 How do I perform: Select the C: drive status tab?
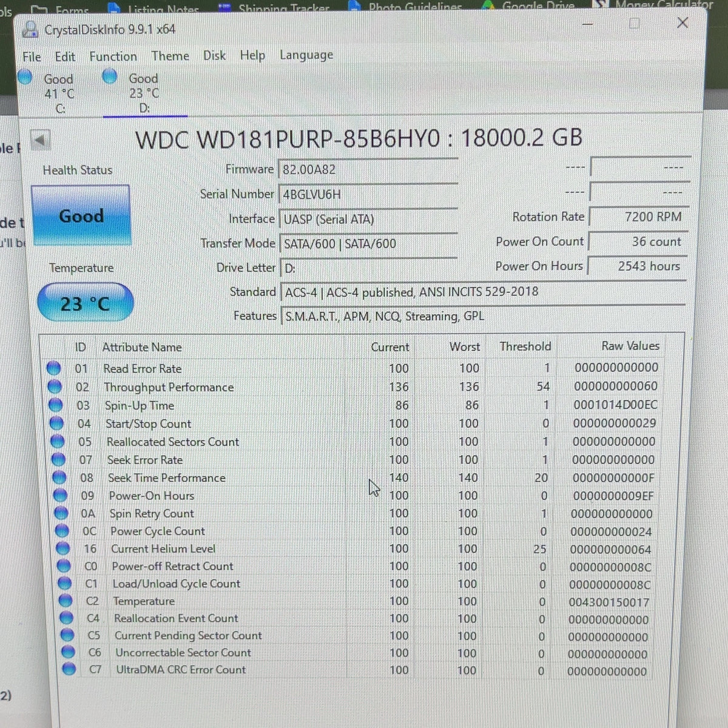58,93
